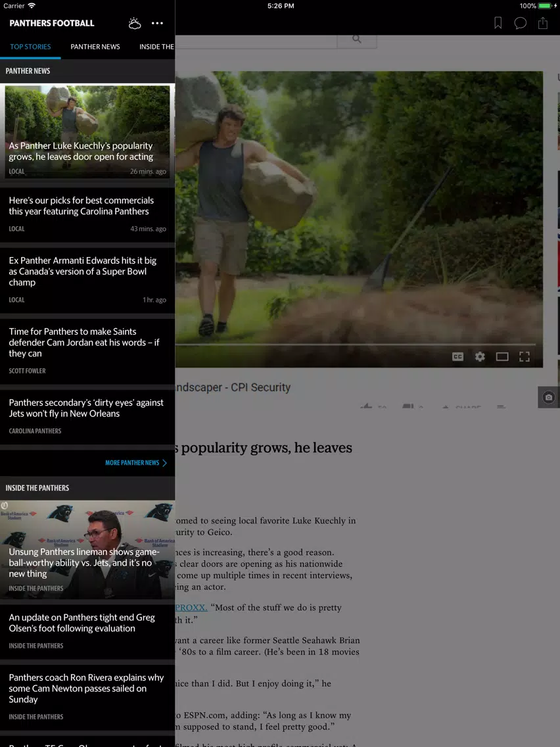Image resolution: width=560 pixels, height=747 pixels.
Task: Switch to the Inside The tab
Action: [x=156, y=47]
